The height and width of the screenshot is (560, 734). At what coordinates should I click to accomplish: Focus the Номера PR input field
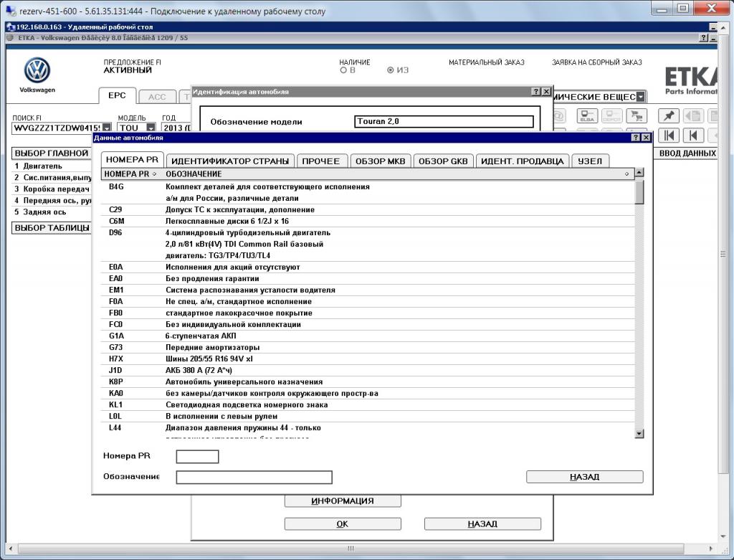coord(197,457)
